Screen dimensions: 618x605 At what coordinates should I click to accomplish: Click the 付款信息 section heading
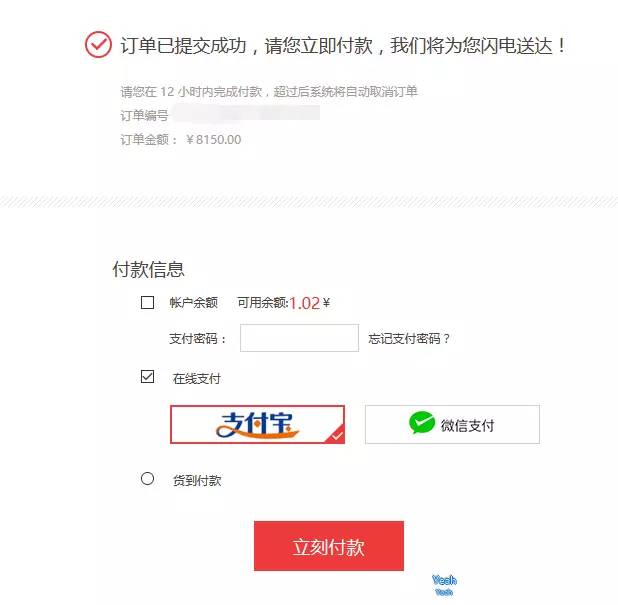148,270
